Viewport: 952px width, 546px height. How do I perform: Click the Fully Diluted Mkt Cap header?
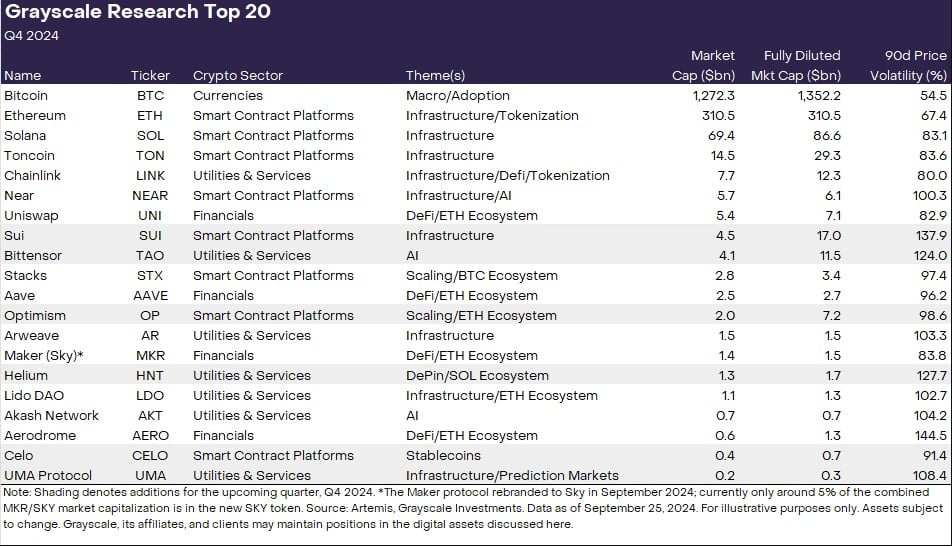point(802,65)
